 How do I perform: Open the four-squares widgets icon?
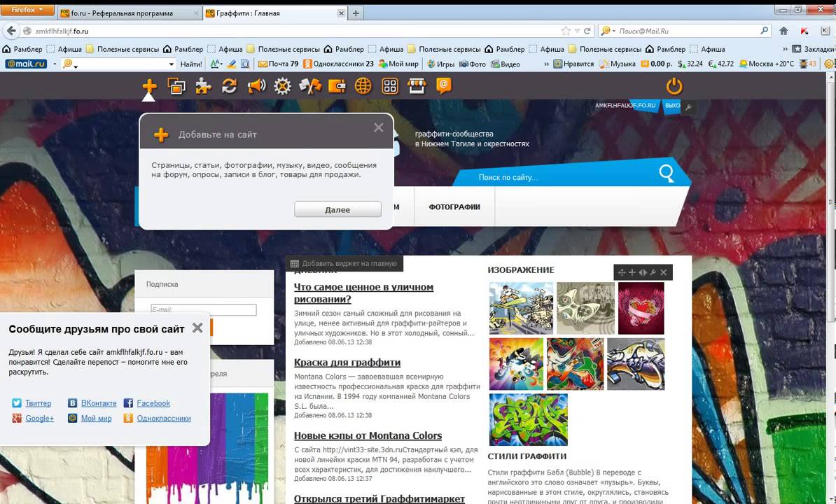pos(390,86)
